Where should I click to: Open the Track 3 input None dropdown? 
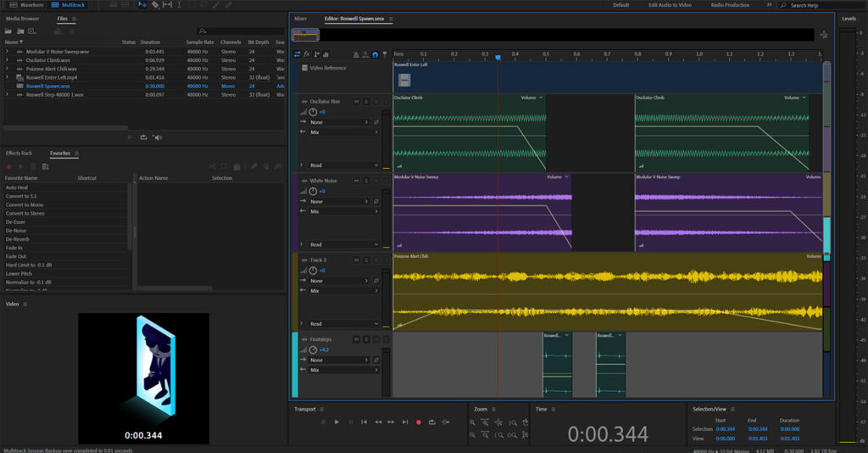(x=339, y=281)
